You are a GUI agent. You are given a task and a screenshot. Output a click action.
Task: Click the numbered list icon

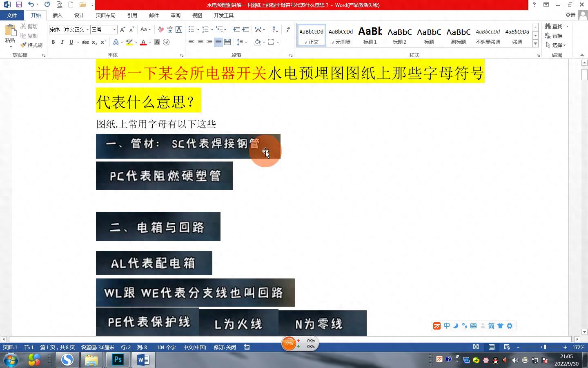pyautogui.click(x=205, y=29)
